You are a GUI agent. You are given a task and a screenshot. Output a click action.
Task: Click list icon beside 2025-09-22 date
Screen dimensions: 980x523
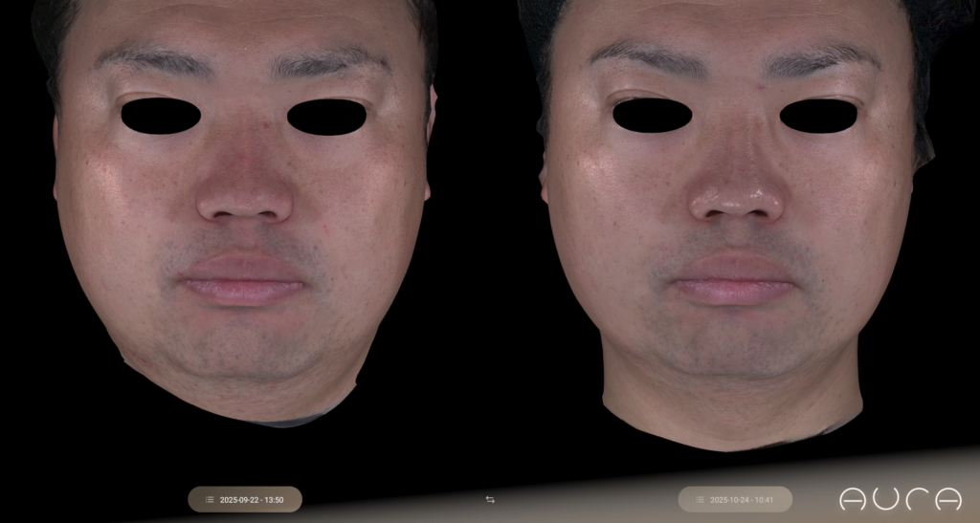tap(210, 499)
